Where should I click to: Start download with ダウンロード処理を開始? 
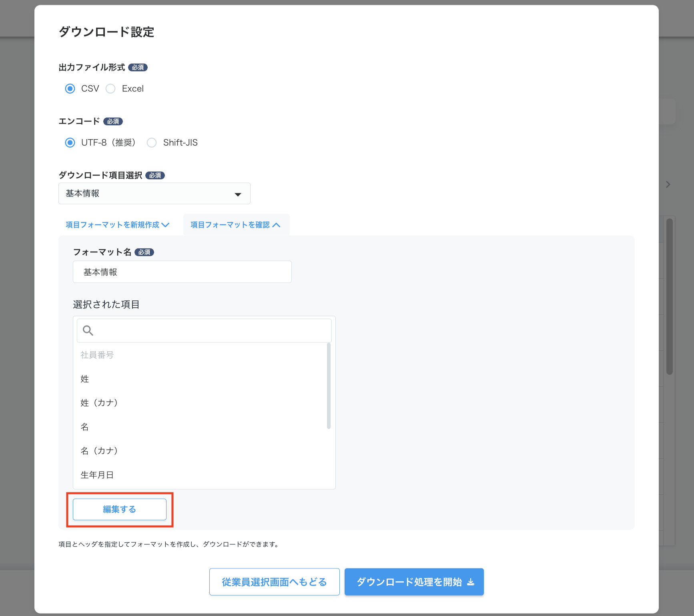click(x=414, y=582)
